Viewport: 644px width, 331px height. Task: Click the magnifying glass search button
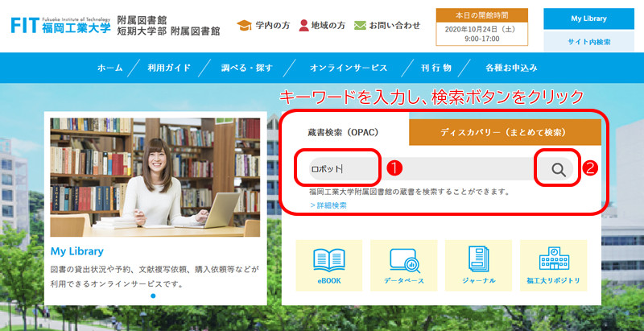558,169
